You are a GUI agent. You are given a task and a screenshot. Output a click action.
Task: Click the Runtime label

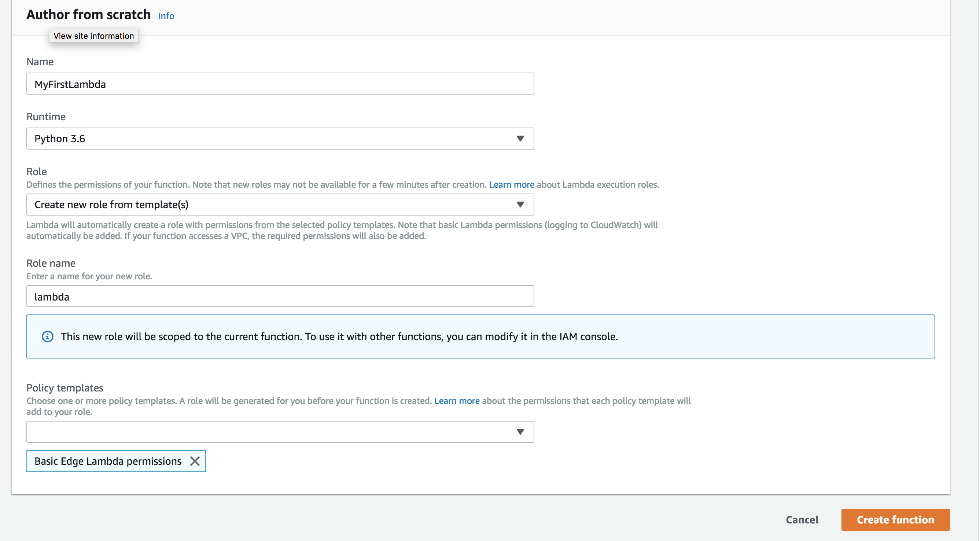click(46, 117)
